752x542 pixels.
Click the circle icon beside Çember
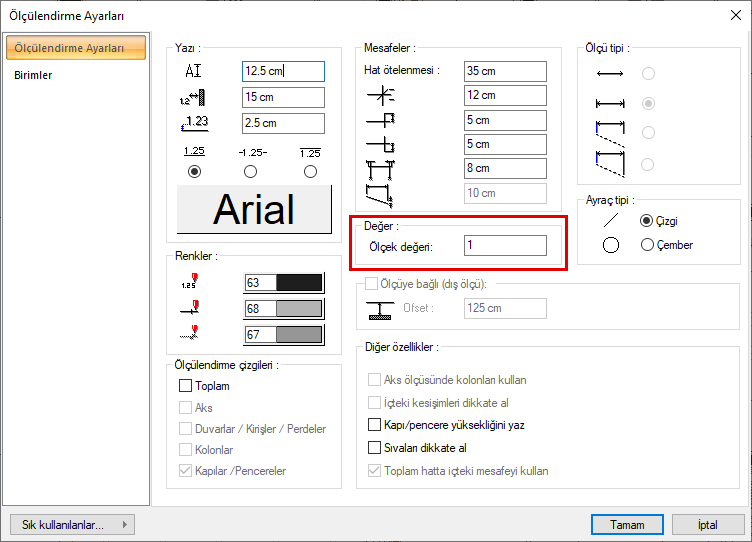click(610, 245)
